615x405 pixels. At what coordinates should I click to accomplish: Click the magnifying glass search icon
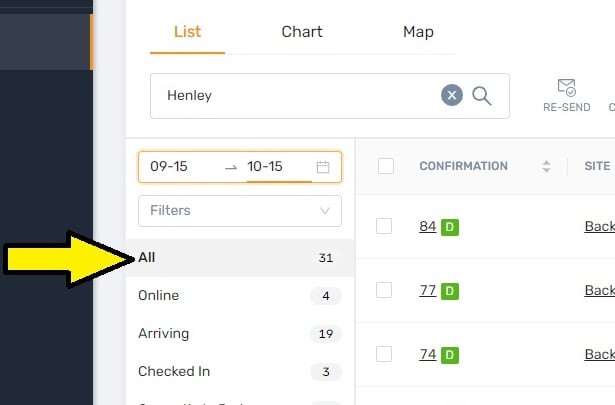(482, 96)
